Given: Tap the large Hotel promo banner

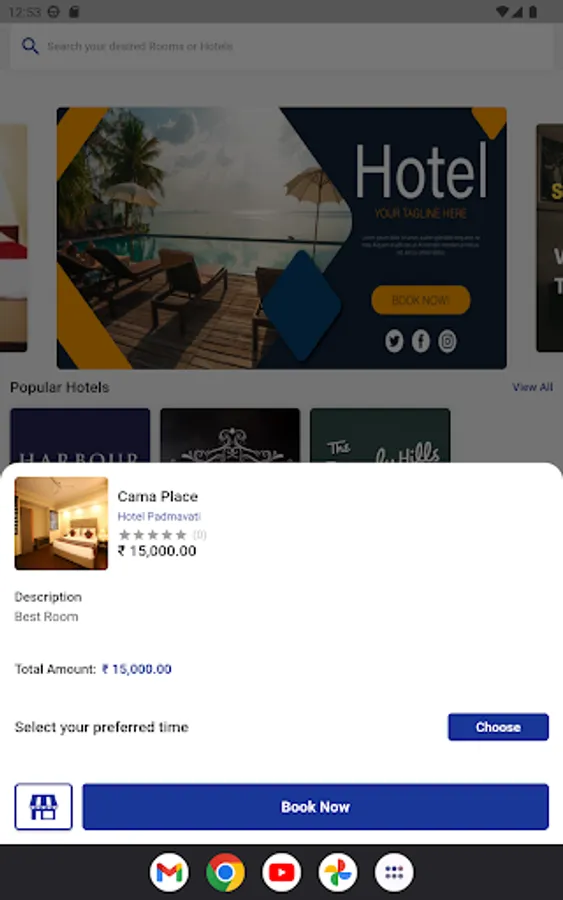Looking at the screenshot, I should [281, 238].
